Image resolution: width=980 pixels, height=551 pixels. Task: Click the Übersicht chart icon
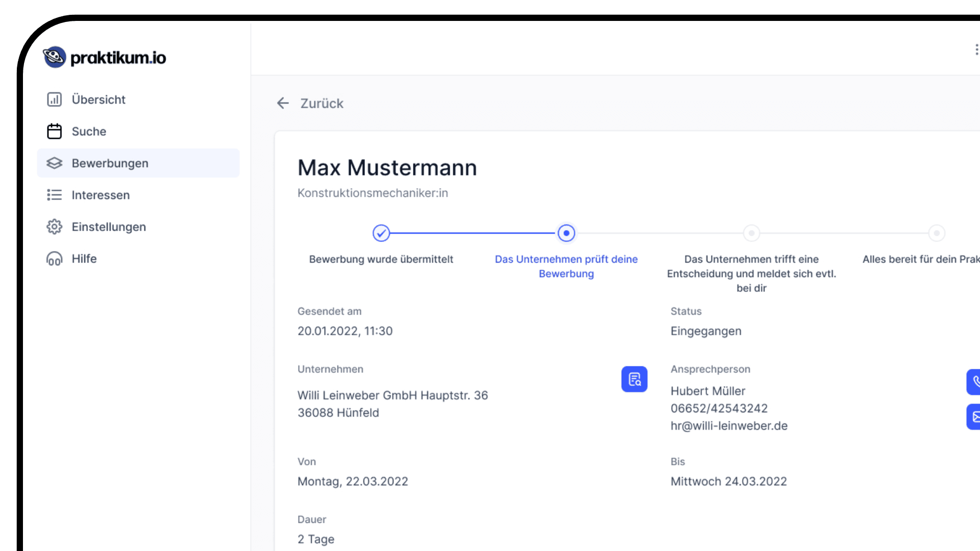[x=54, y=99]
